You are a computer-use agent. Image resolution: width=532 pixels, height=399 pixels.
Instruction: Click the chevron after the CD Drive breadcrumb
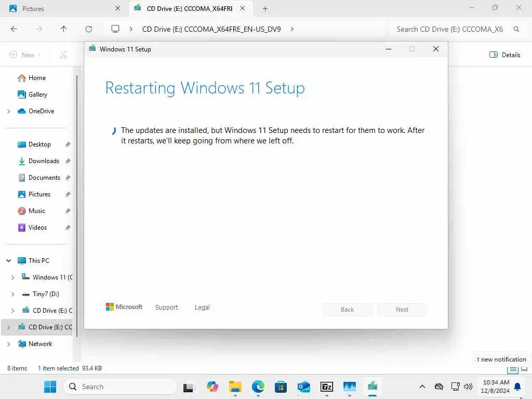click(292, 29)
